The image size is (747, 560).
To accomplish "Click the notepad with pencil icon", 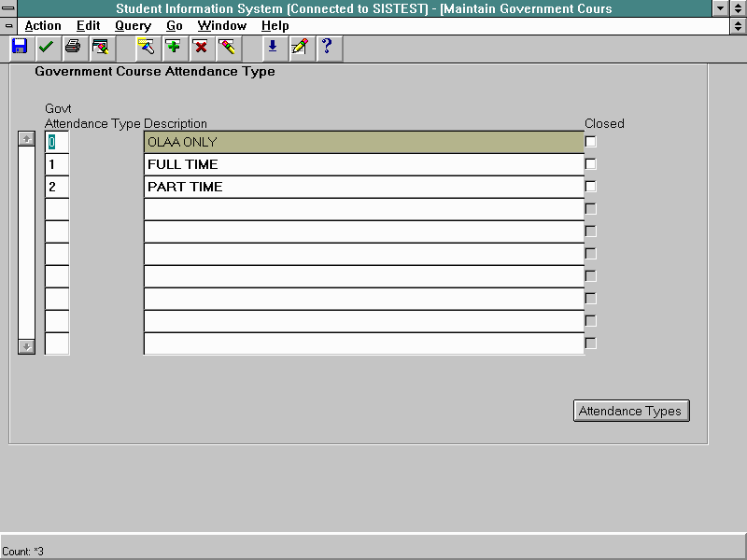I will coord(299,47).
